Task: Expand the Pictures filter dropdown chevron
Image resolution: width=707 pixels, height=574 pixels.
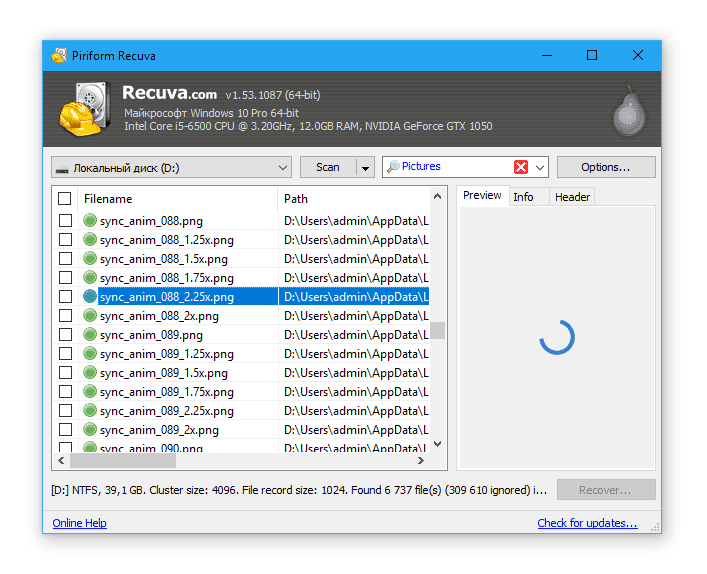Action: [540, 167]
